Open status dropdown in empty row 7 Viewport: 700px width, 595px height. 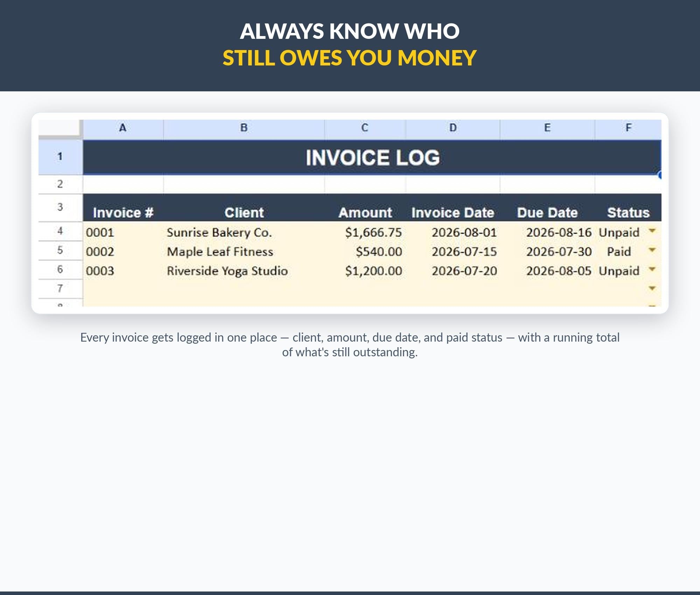pos(652,288)
